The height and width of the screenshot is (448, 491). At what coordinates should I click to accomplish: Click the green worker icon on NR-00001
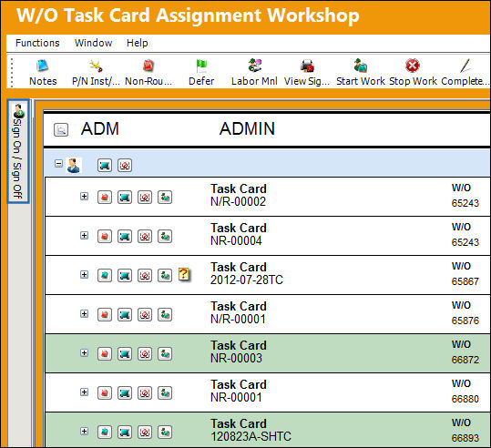click(x=165, y=392)
